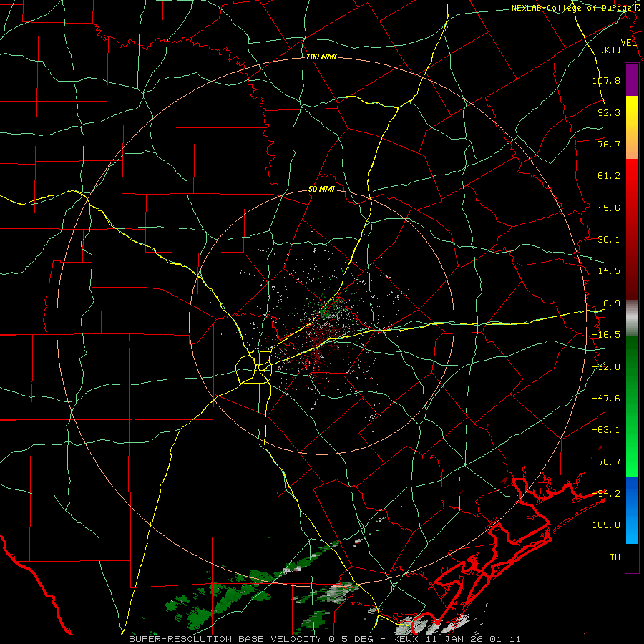Click the 61.2 velocity scale value
This screenshot has height=644, width=644.
(609, 176)
